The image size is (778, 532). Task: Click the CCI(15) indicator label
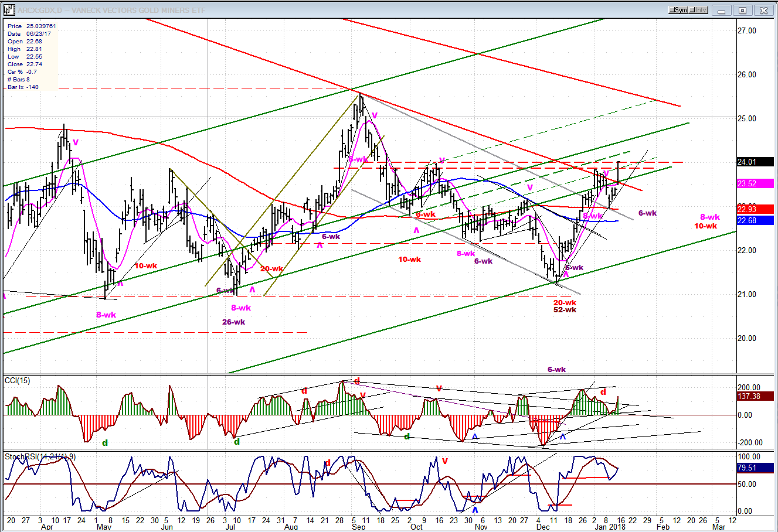[17, 381]
